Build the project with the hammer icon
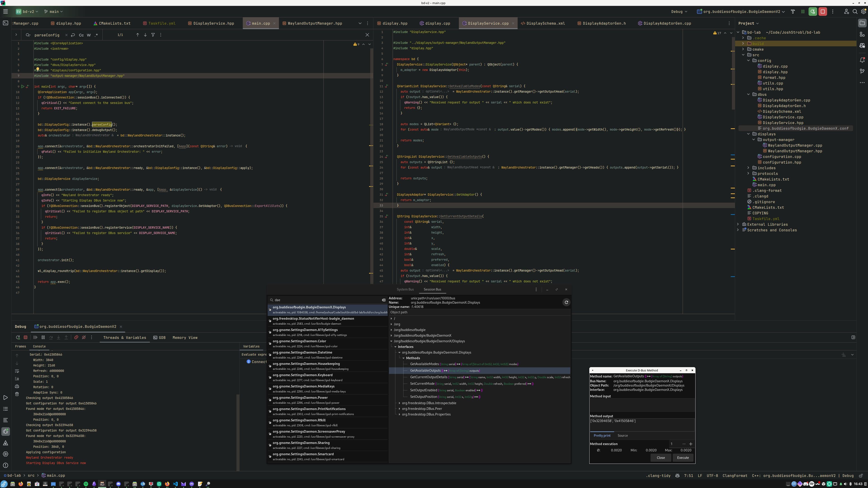Screen dimensions: 868x488 coord(793,11)
